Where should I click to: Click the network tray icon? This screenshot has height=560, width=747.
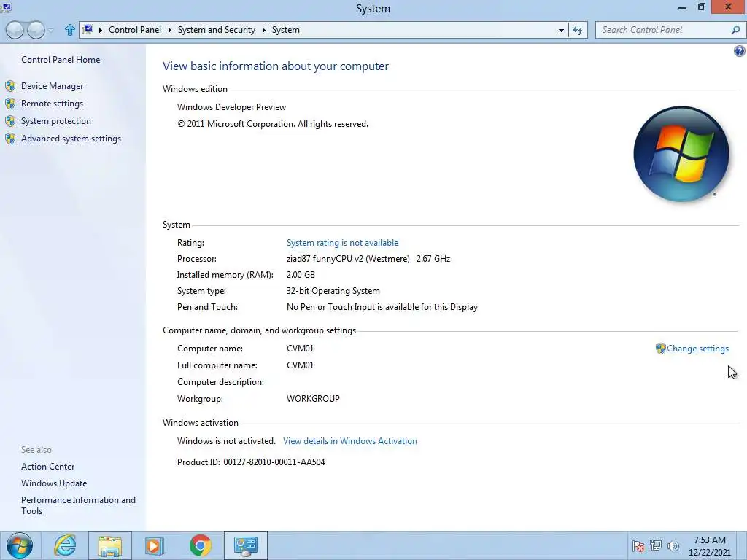point(656,545)
